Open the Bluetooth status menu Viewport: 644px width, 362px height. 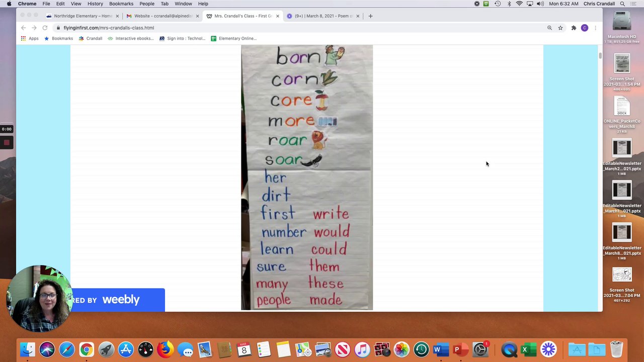pos(509,4)
